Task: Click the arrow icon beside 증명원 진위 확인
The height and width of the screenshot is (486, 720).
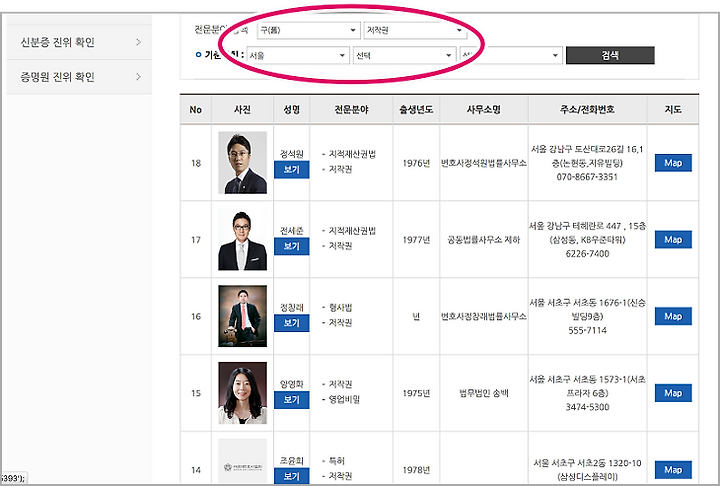Action: click(138, 77)
